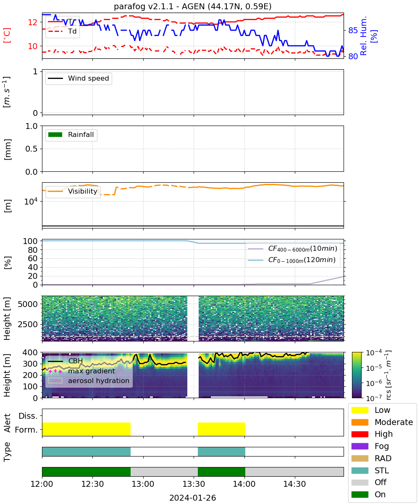Click the red High legend swatch
Image resolution: width=420 pixels, height=504 pixels.
360,434
